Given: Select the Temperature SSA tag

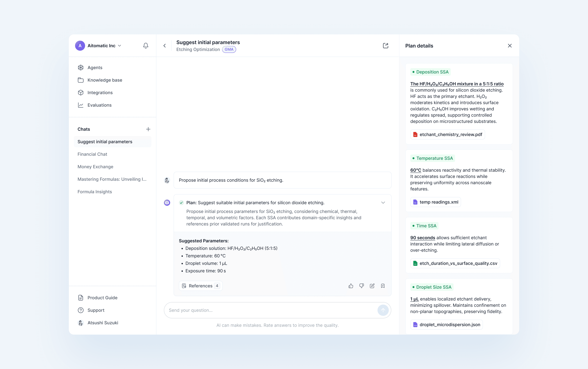Looking at the screenshot, I should tap(433, 158).
